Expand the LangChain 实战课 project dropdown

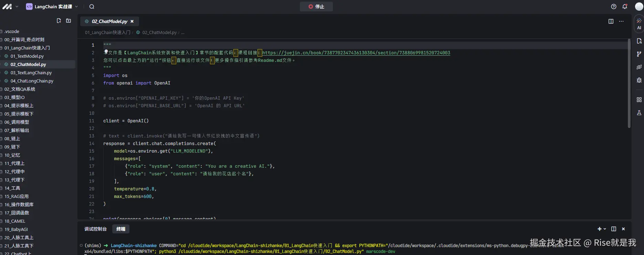coord(76,7)
